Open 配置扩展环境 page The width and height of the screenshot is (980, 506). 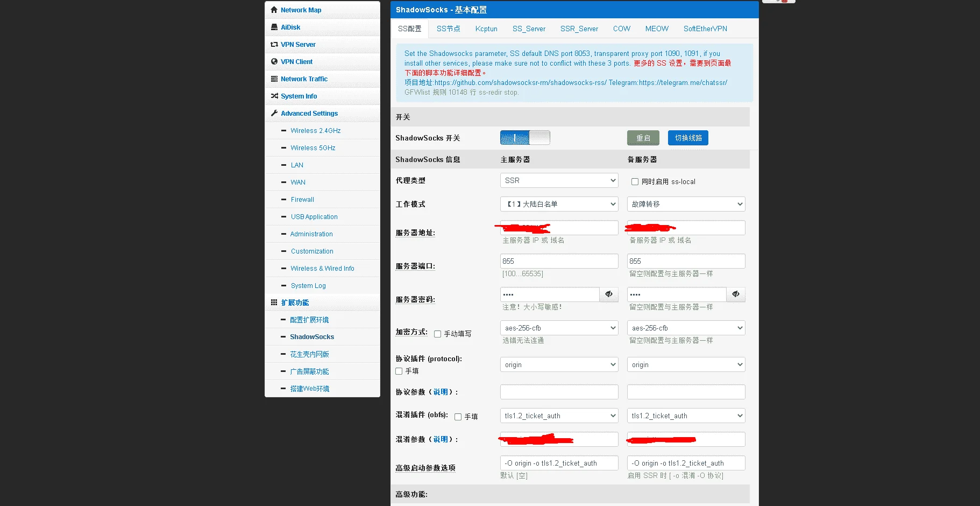pyautogui.click(x=309, y=320)
